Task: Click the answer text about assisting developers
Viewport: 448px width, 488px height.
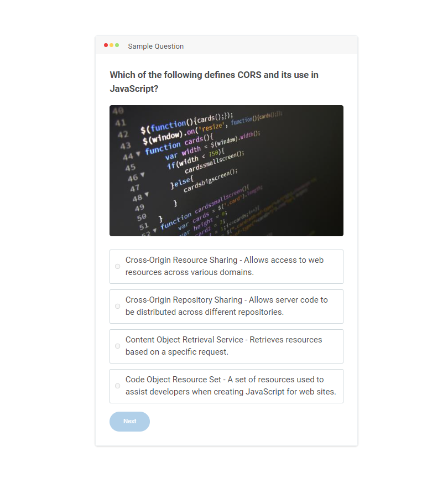Action: (231, 386)
